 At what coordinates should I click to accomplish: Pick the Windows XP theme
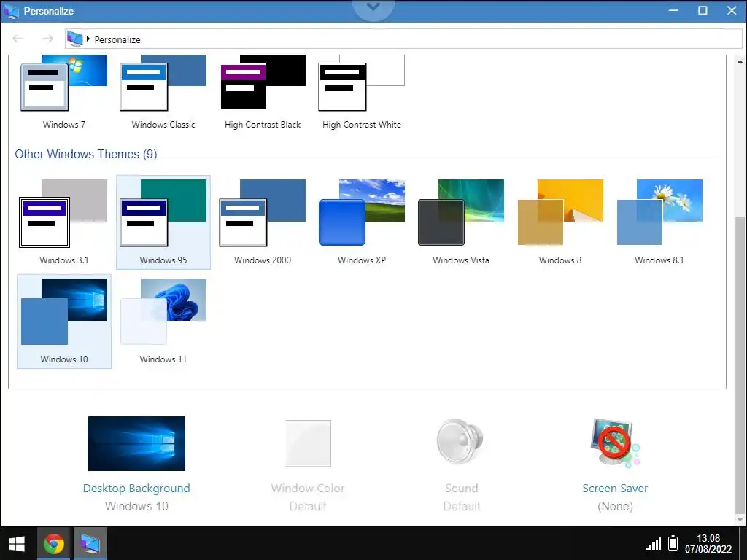[x=362, y=222]
